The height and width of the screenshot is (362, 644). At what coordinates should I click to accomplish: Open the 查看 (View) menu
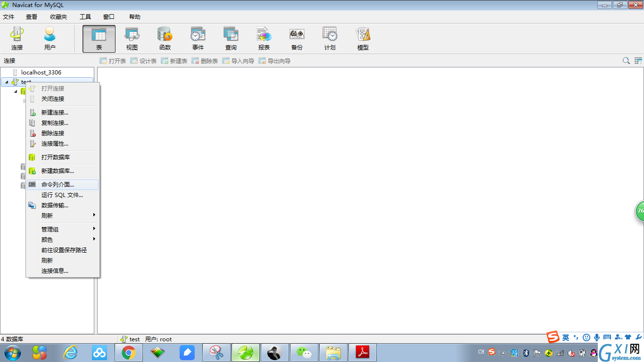pos(32,16)
